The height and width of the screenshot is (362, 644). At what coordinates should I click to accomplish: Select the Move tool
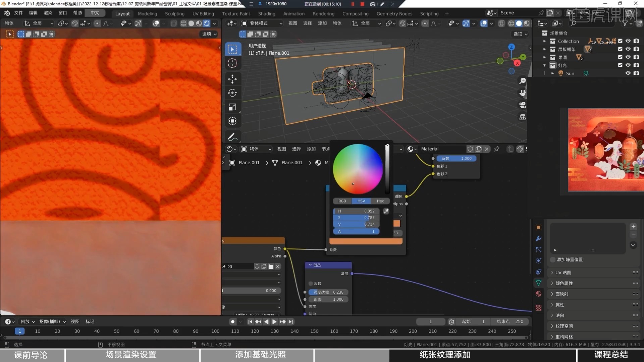232,79
